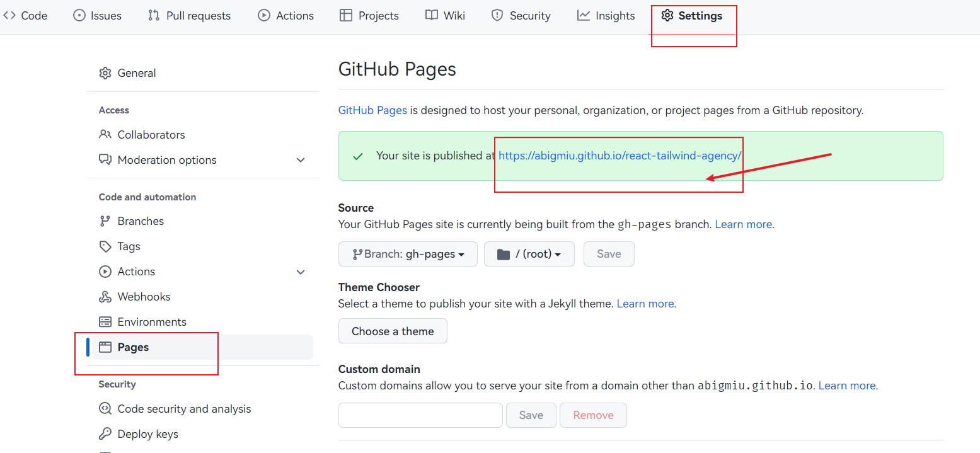This screenshot has width=980, height=453.
Task: Select Pages in the settings sidebar
Action: point(133,347)
